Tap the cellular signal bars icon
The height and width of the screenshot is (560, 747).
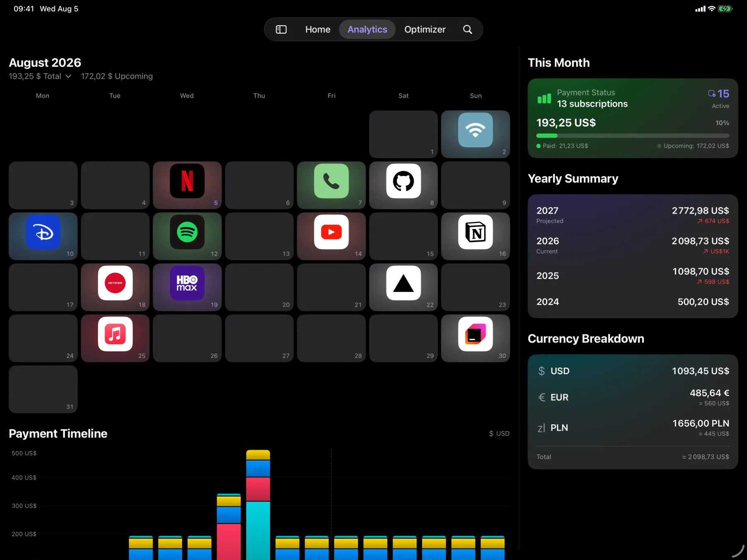tap(701, 9)
